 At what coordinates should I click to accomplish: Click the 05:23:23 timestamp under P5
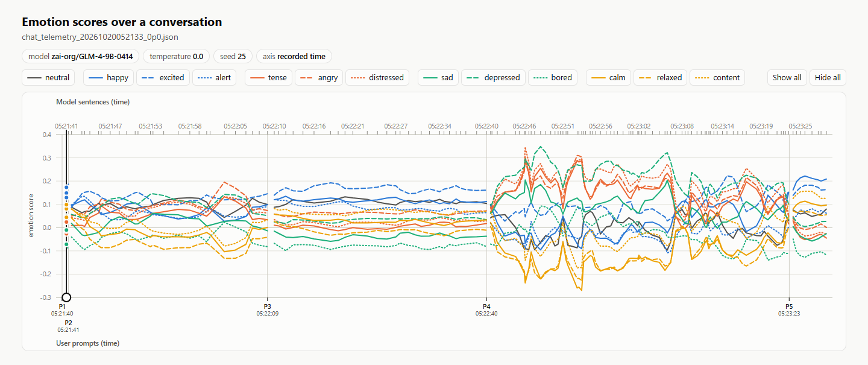click(x=789, y=314)
